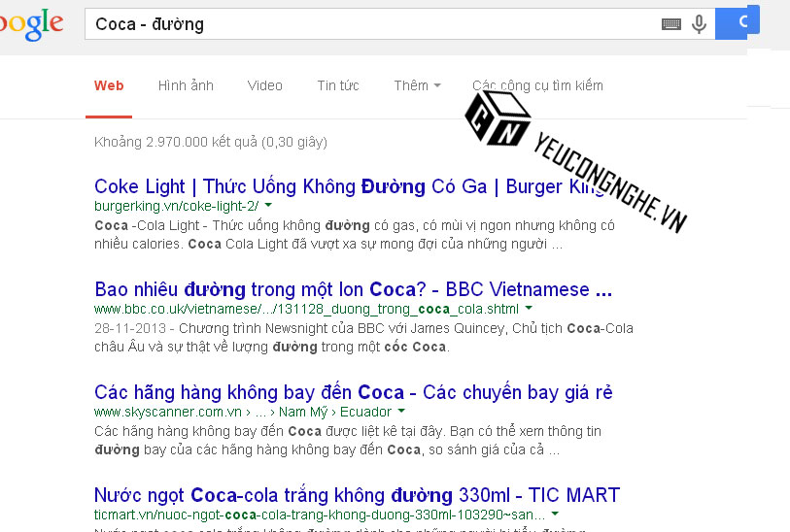Expand arrow next to the ticmart.vn URL

coord(555,514)
